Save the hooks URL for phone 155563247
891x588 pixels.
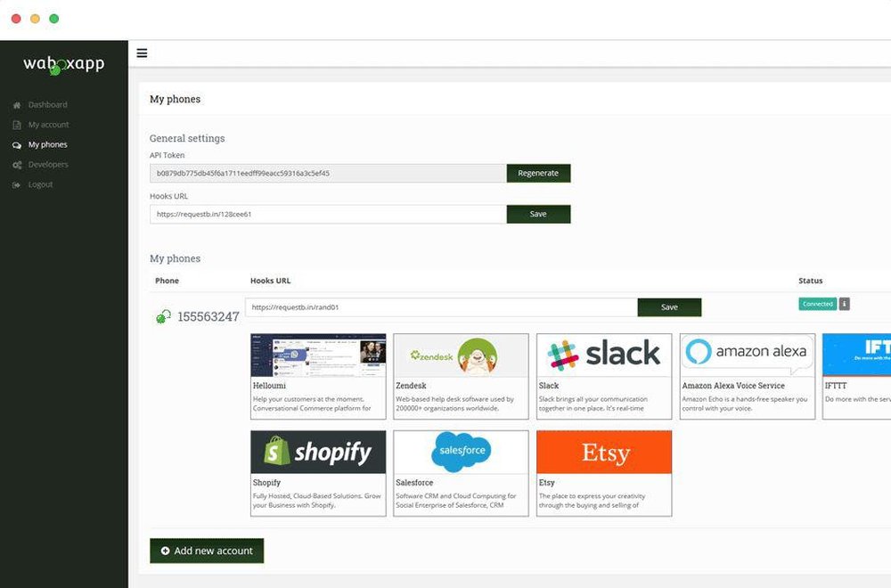tap(669, 307)
